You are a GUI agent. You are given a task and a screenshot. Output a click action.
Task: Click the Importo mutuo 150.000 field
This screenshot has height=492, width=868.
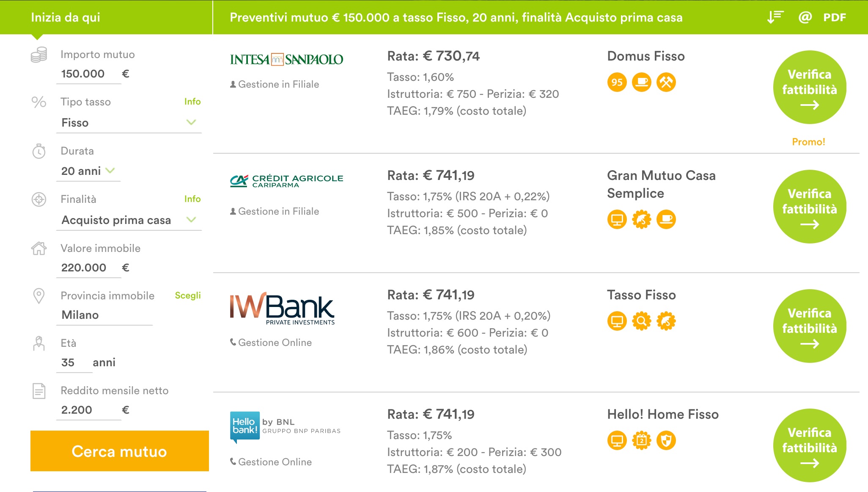coord(89,74)
